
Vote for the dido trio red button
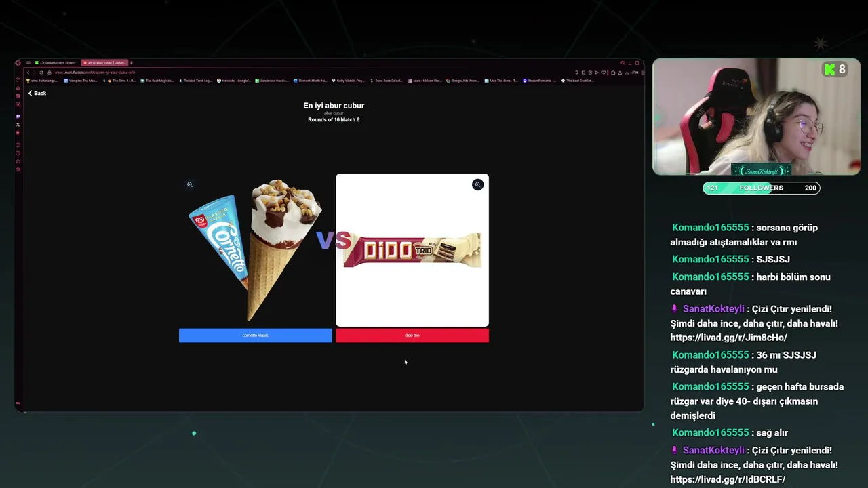(x=412, y=335)
